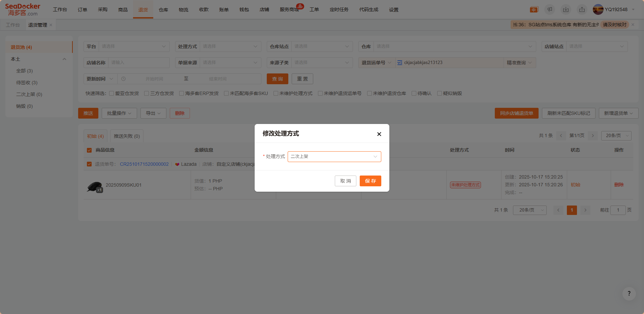Click the 取消 button
644x314 pixels.
345,181
